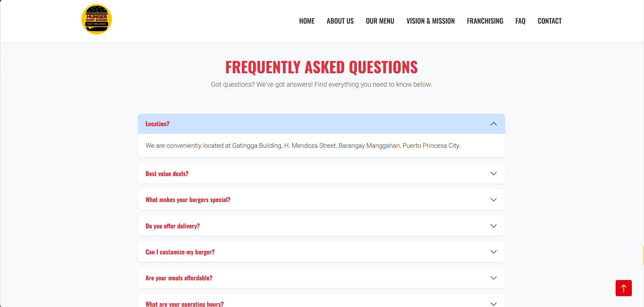The height and width of the screenshot is (307, 644).
Task: Select the FAQ navigation link
Action: click(520, 21)
